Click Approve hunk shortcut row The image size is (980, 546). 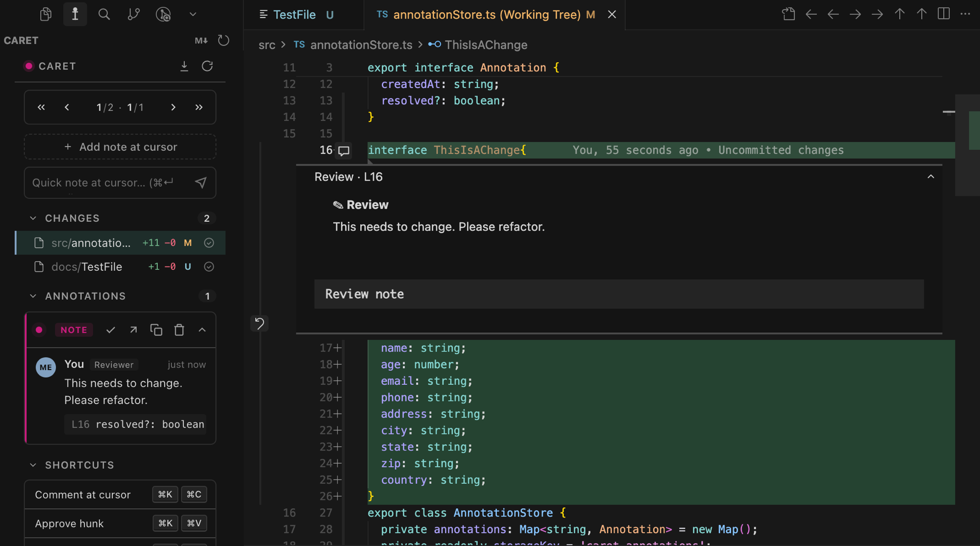coord(120,523)
